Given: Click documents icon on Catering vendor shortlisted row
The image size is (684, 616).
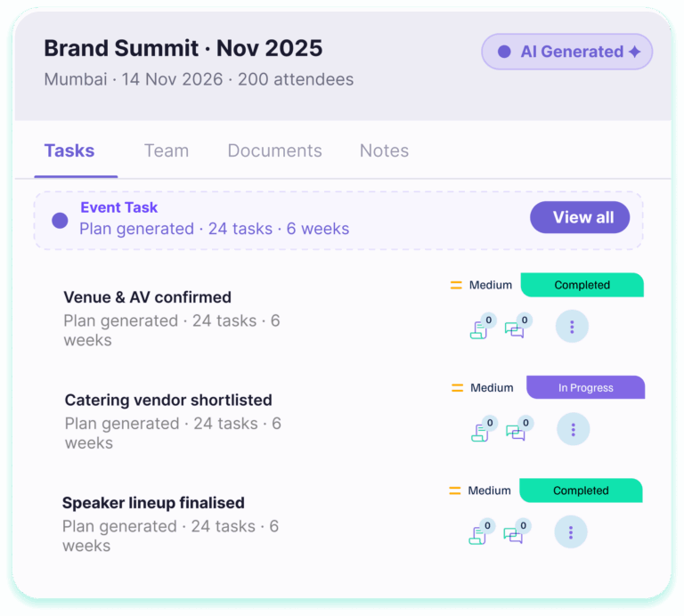Looking at the screenshot, I should point(481,433).
